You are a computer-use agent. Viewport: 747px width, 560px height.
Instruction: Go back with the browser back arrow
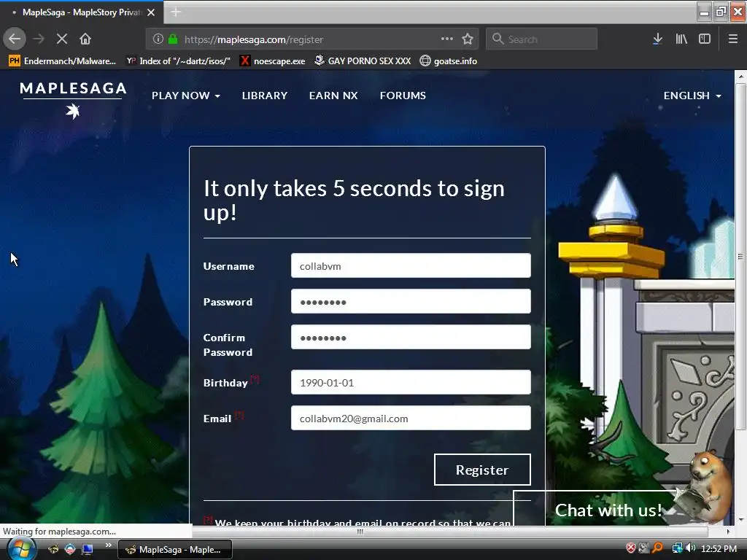15,39
